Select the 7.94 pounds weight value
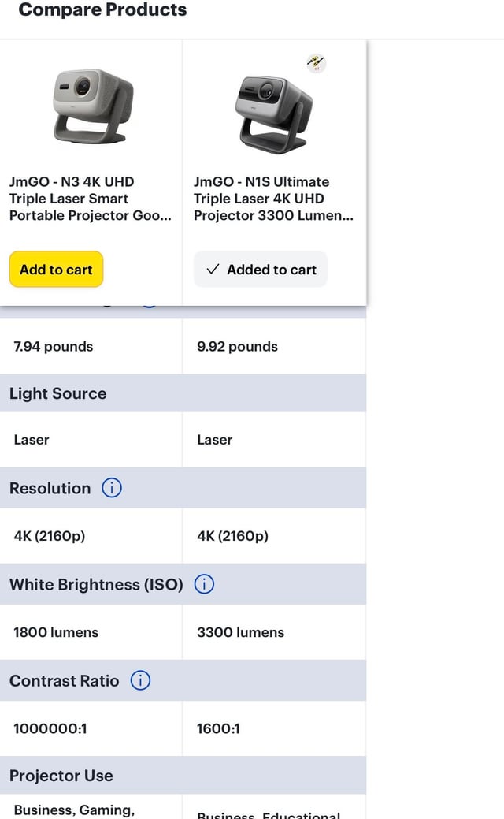The height and width of the screenshot is (819, 504). [x=54, y=346]
